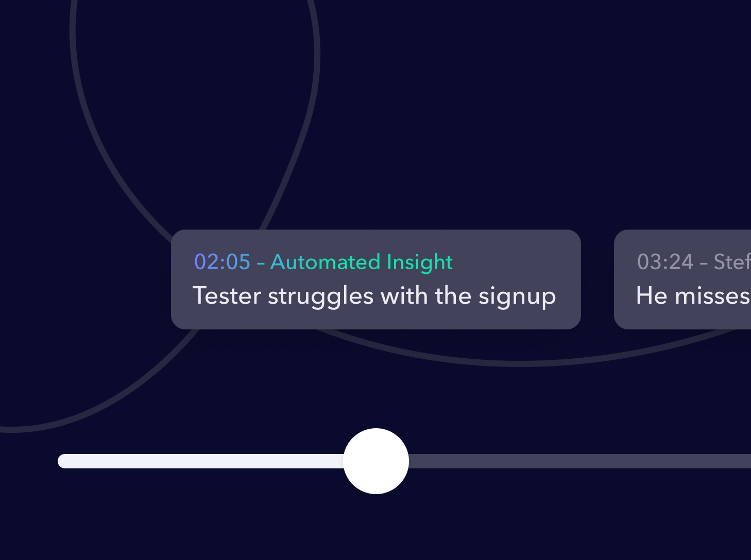Viewport: 751px width, 560px height.
Task: Seek ahead on the unplayed gray track
Action: (579, 461)
